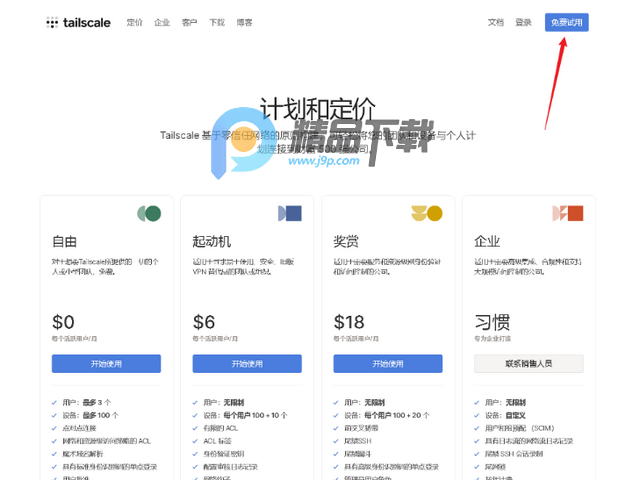Click checkmark beside '设备: 自定义'
Image resolution: width=640 pixels, height=480 pixels.
[477, 416]
